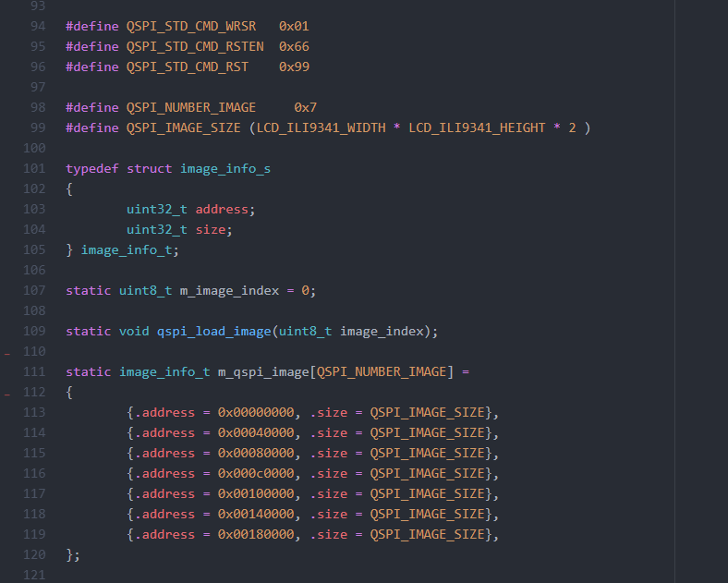Click QSPI_IMAGE_SIZE on line 119

click(427, 534)
